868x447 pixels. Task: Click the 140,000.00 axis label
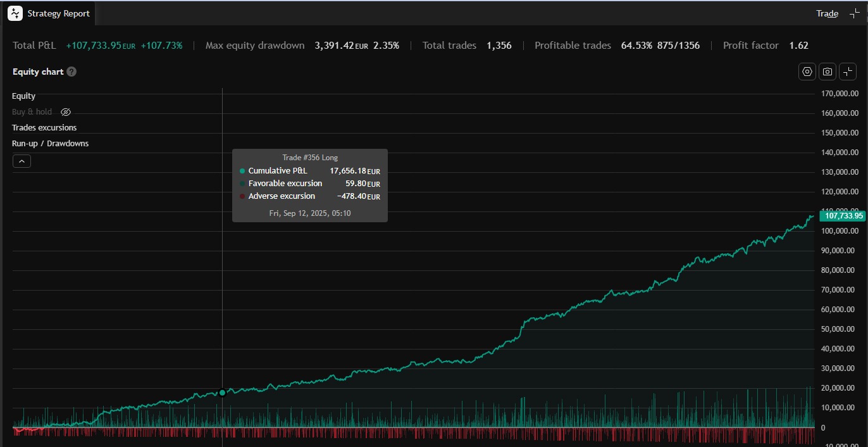click(840, 153)
